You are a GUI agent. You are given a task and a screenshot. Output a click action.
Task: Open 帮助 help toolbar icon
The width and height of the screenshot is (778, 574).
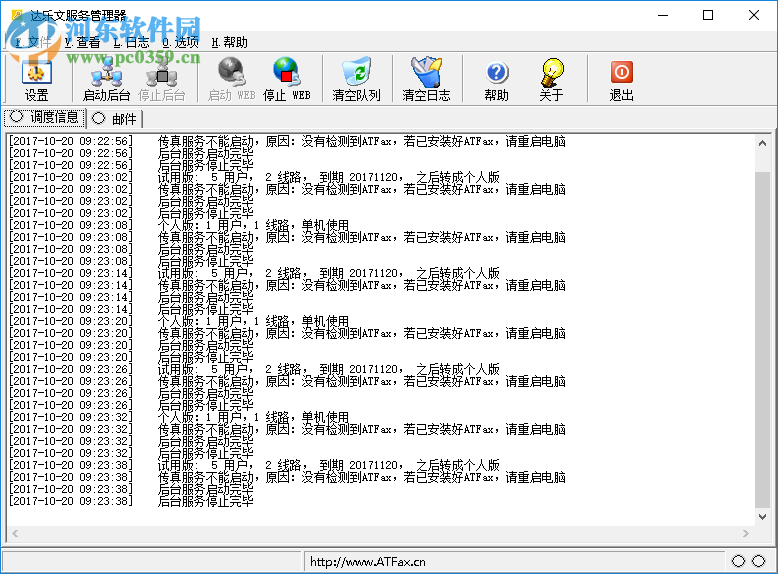pyautogui.click(x=496, y=79)
